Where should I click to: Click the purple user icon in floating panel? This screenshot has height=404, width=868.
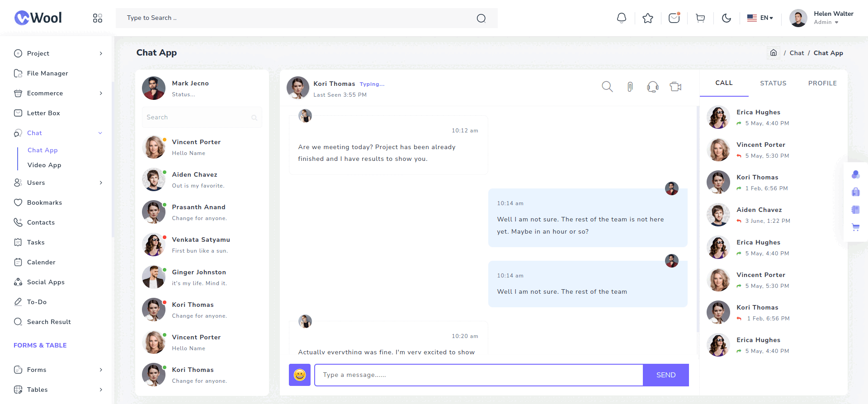coord(855,174)
